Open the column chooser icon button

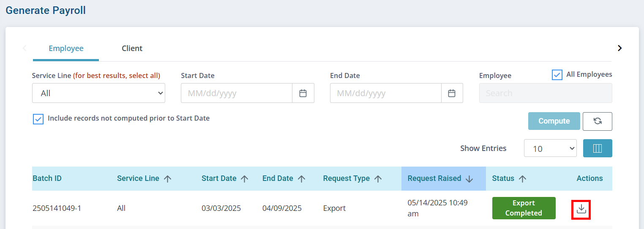coord(598,148)
